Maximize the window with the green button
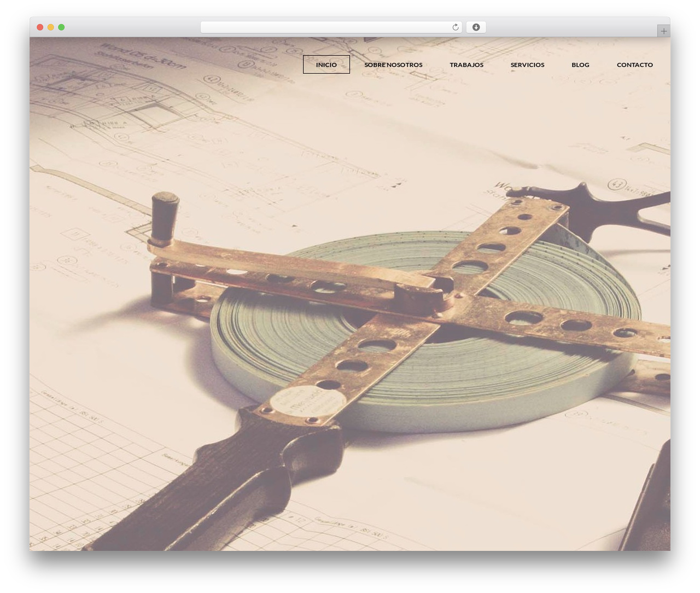This screenshot has height=593, width=700. (x=61, y=27)
